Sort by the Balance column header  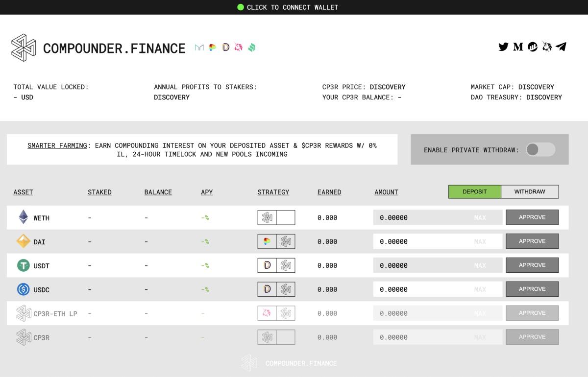158,192
